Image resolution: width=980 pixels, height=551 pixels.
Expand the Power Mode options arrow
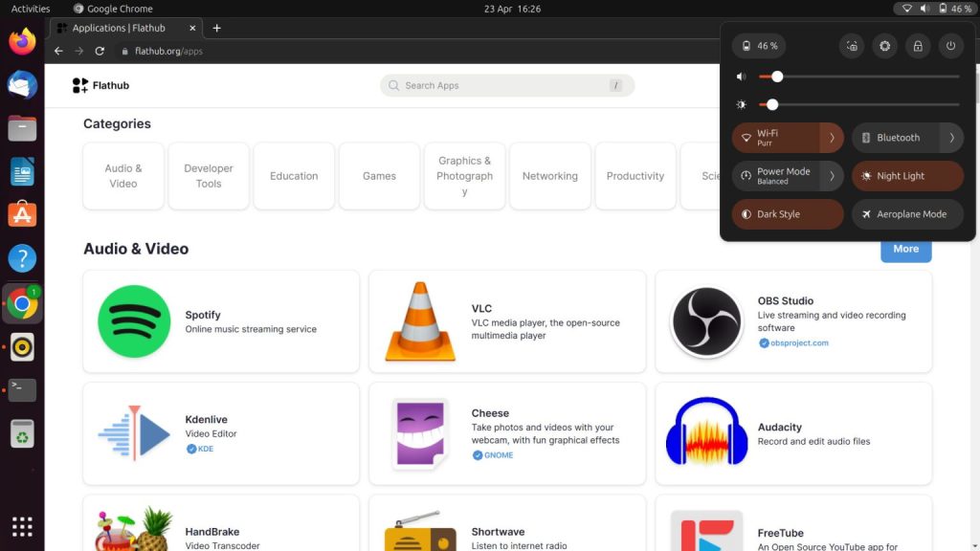coord(832,176)
